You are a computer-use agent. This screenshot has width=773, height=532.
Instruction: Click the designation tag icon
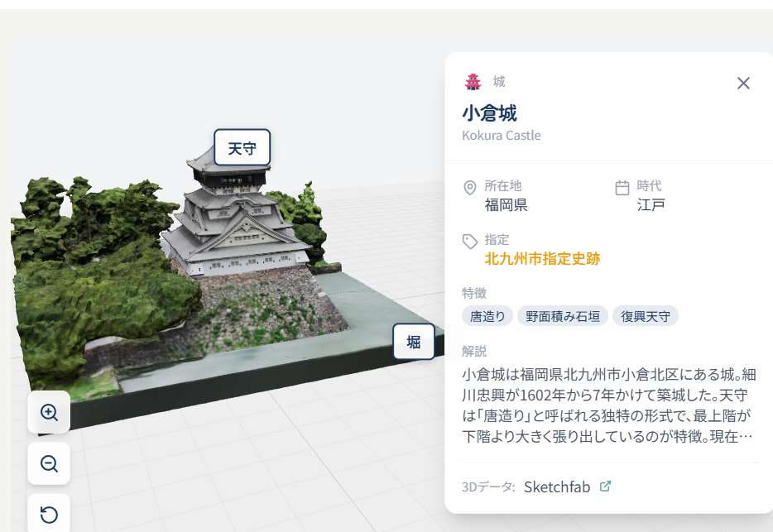(x=470, y=241)
